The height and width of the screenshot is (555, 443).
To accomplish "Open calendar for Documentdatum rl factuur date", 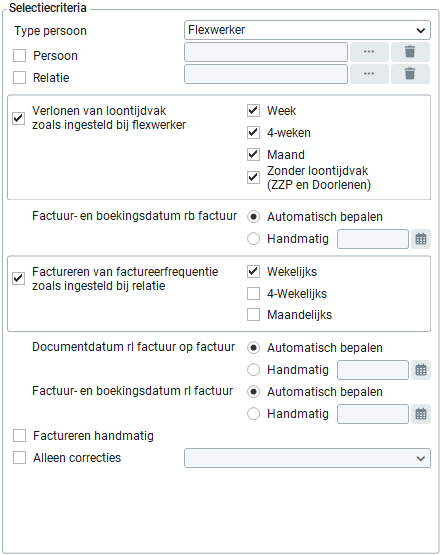I will (x=421, y=370).
